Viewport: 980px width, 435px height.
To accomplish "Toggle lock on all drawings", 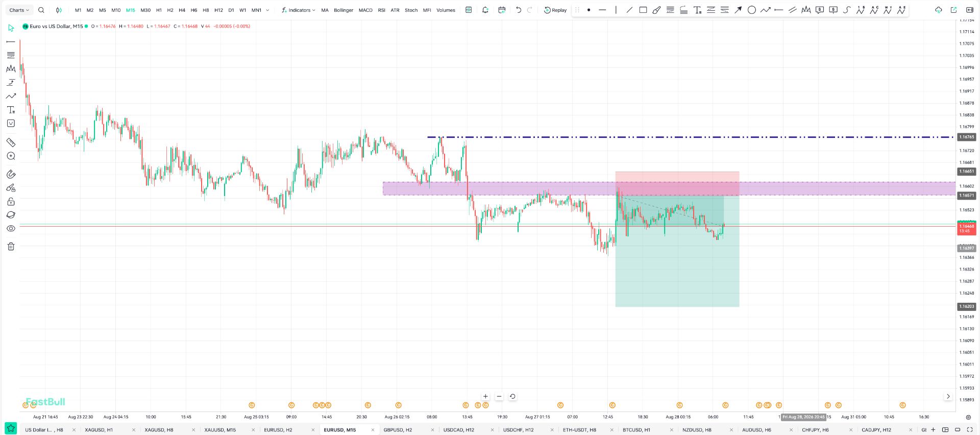I will [x=11, y=202].
